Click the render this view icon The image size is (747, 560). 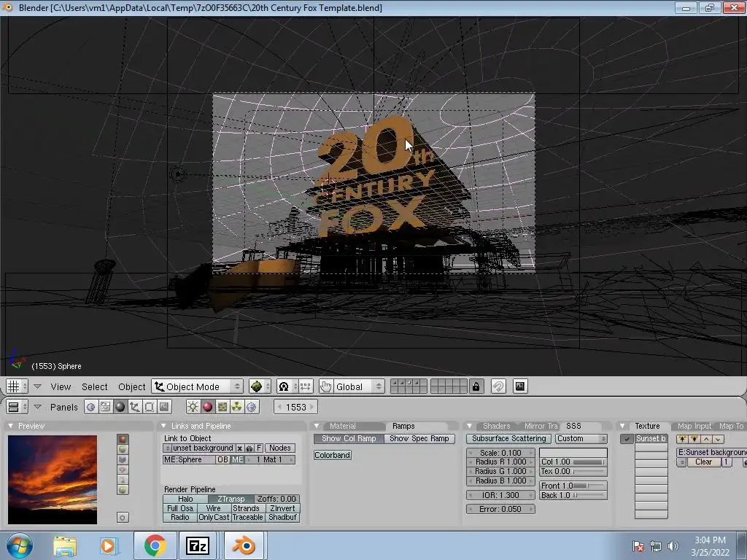click(519, 386)
